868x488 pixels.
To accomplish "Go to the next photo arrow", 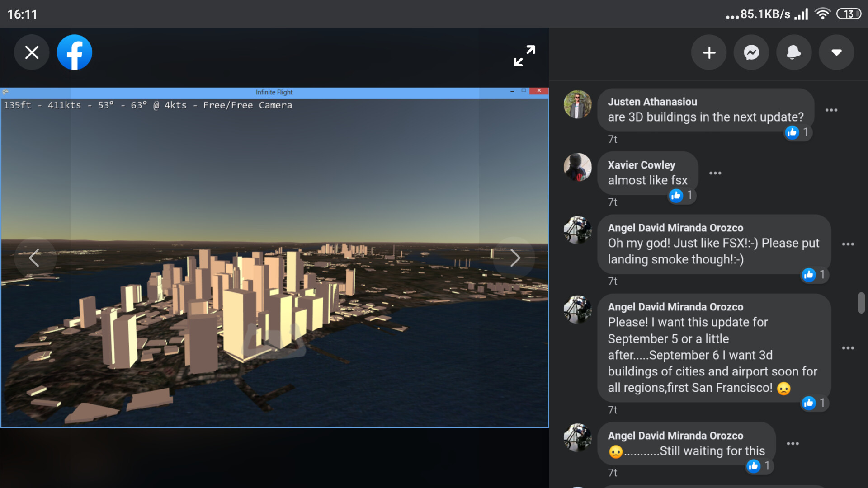I will pyautogui.click(x=515, y=258).
